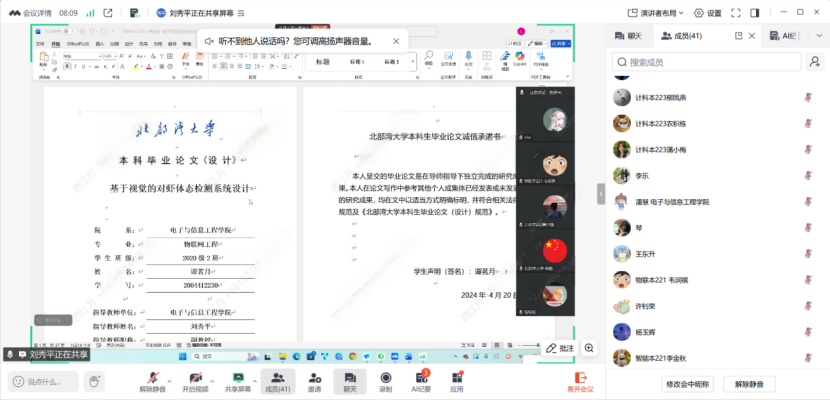Viewport: 830px width, 400px height.
Task: Open the AI纪要 summary icon
Action: (x=421, y=378)
